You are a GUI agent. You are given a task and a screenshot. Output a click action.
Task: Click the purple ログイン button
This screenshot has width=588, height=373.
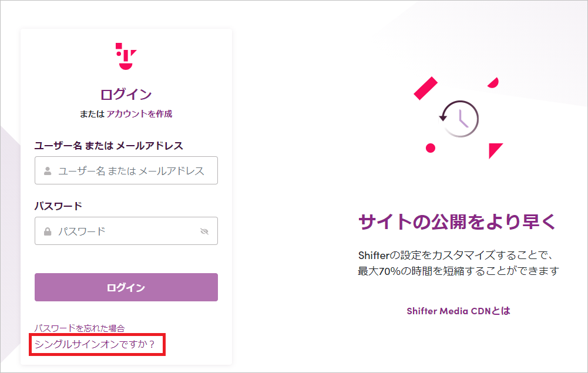(x=126, y=287)
